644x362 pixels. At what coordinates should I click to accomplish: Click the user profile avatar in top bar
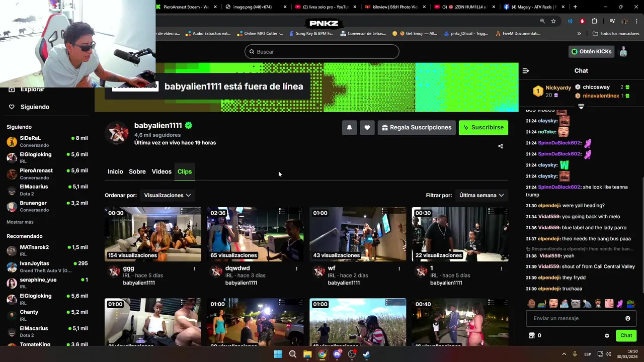pyautogui.click(x=623, y=51)
